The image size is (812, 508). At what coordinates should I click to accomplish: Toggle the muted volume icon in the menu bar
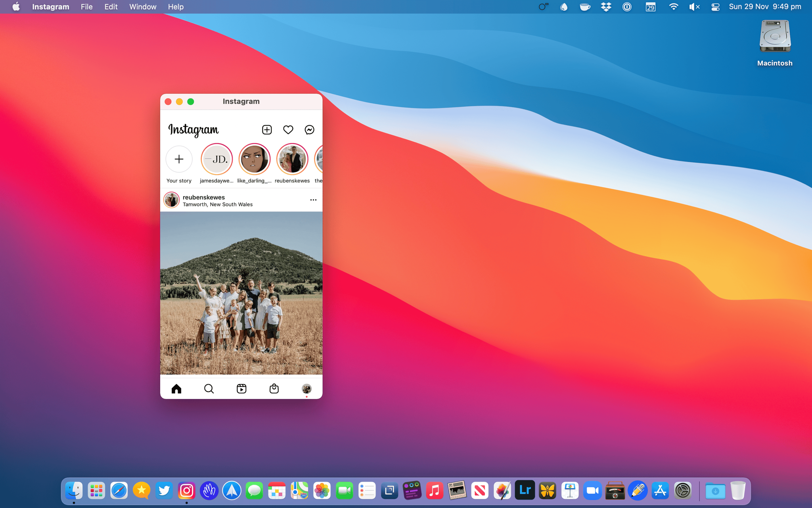694,7
